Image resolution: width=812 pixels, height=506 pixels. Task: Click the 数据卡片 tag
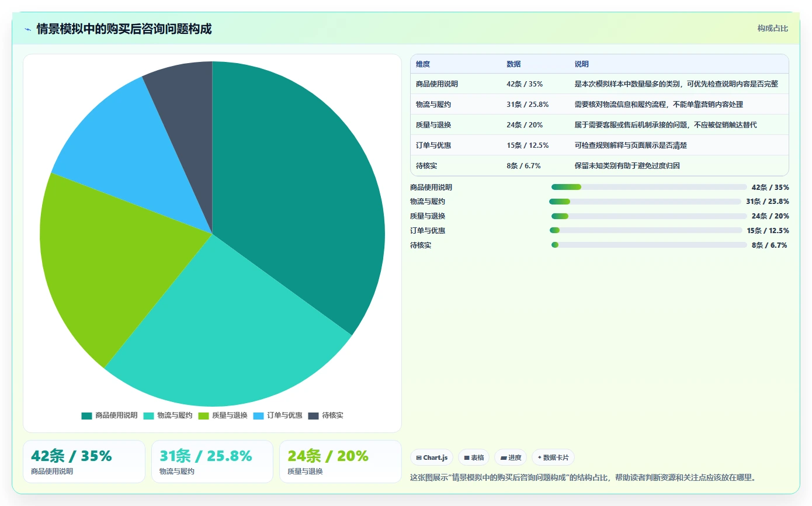point(553,458)
